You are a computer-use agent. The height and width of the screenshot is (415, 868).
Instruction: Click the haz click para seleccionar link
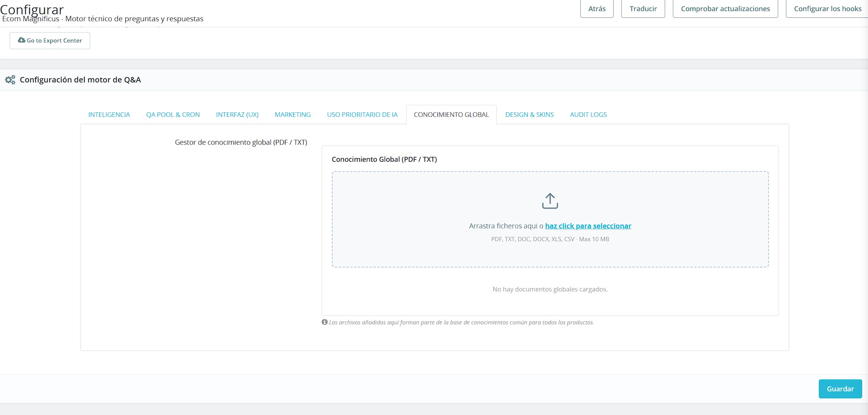coord(588,226)
